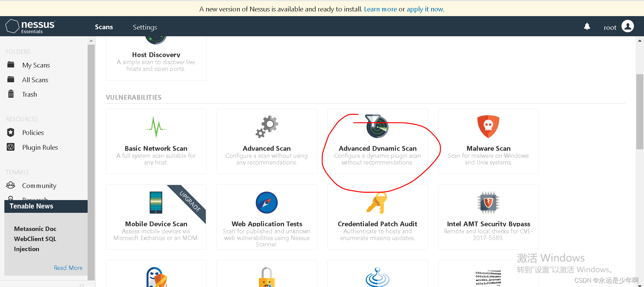Choose the Intel AMT Security Bypass title
644x287 pixels.
click(489, 224)
